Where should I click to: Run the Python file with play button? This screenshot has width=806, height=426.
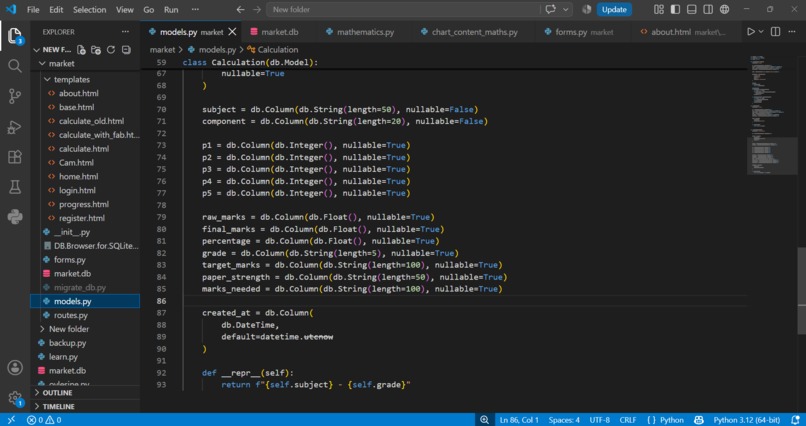point(751,32)
